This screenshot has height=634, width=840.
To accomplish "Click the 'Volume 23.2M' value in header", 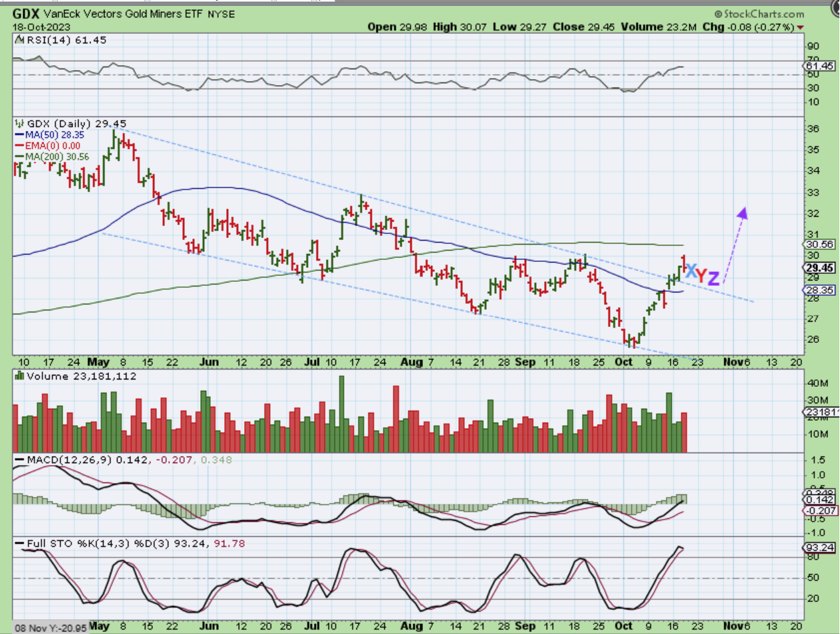I will (x=658, y=27).
